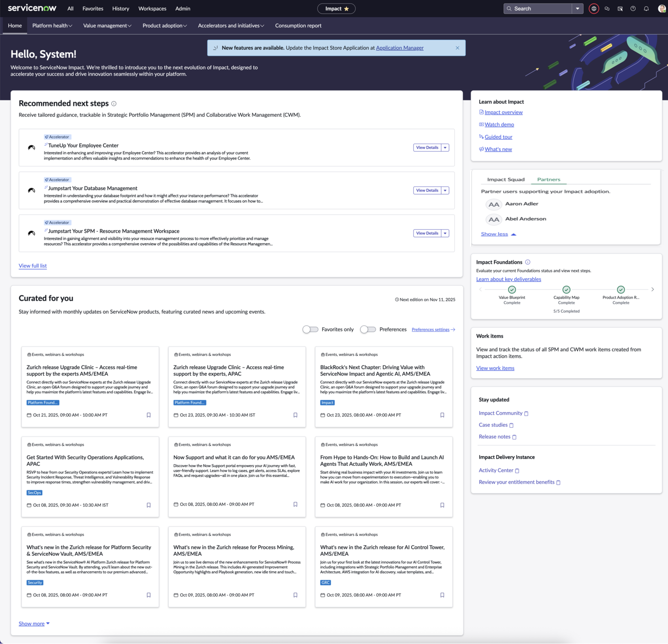Open the Application Manager link

click(399, 48)
